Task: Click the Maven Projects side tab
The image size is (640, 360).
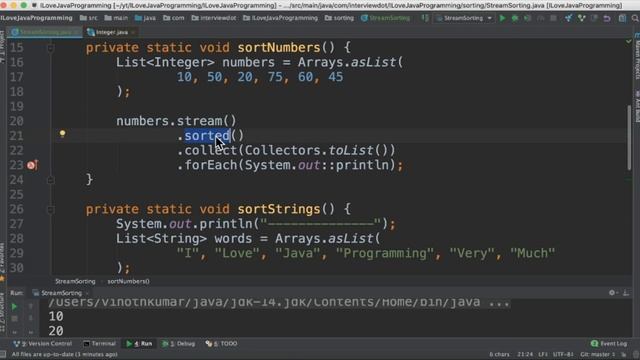Action: click(x=637, y=57)
